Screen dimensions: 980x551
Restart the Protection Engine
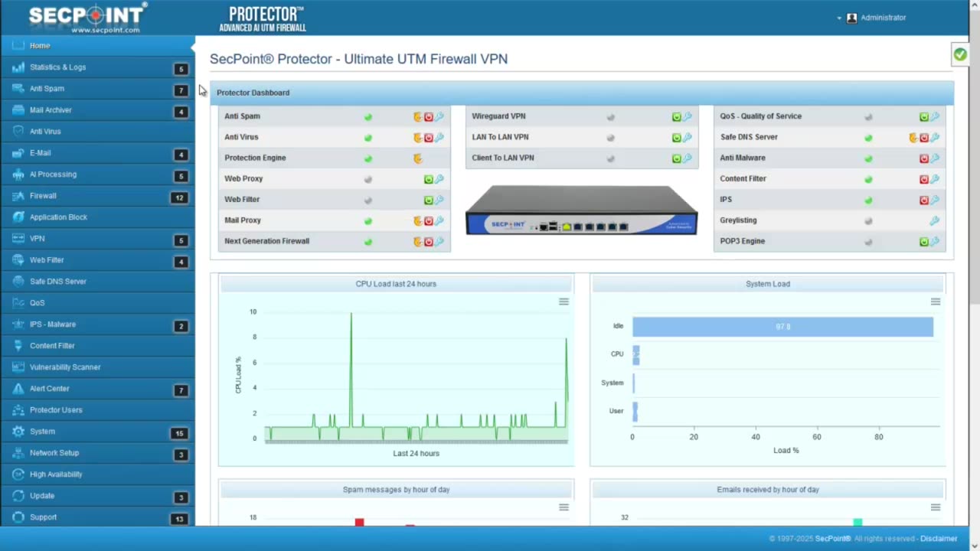(417, 158)
